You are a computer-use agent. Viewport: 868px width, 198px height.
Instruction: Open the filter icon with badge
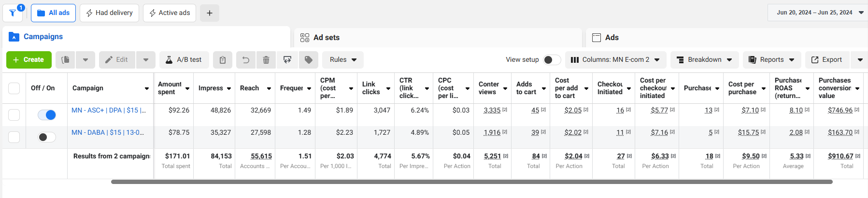[13, 13]
